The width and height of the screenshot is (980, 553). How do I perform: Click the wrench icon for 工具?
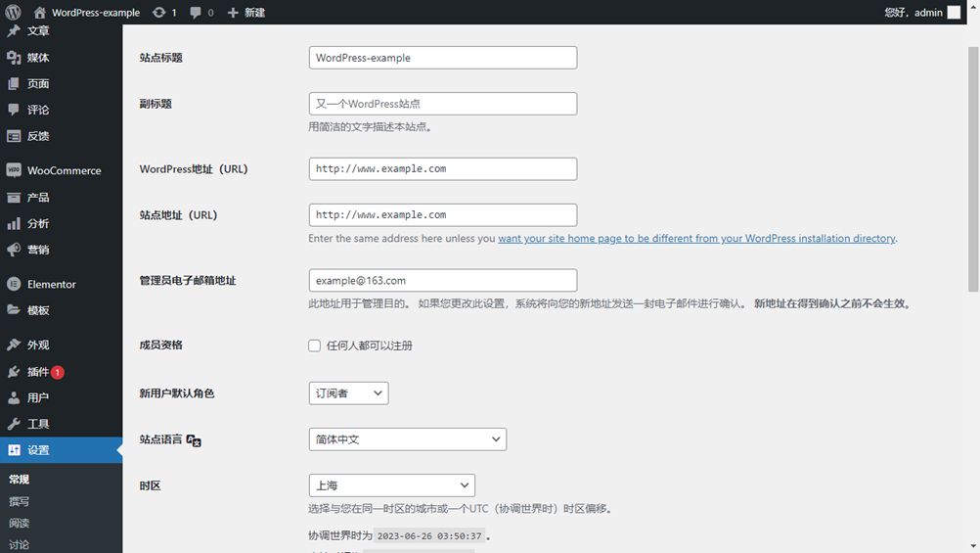pos(14,424)
